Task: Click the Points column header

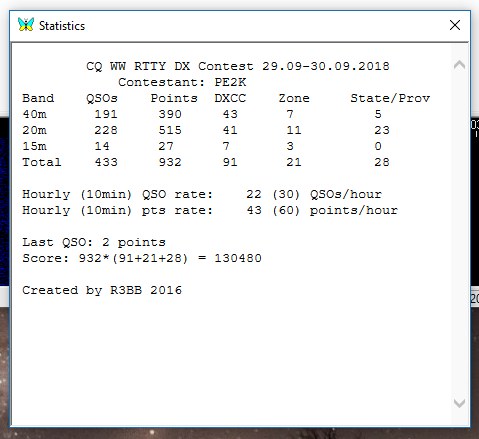Action: click(x=174, y=98)
